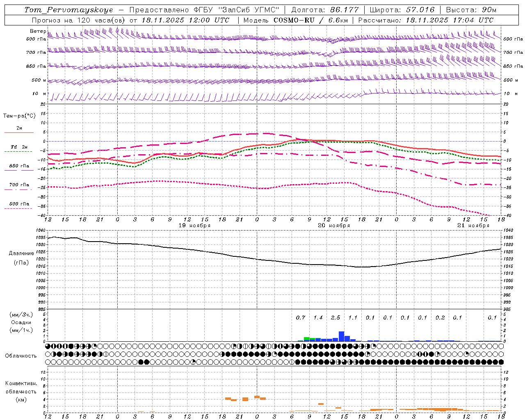Click the '(мм/3ч.)' precipitation unit label
525x420 pixels.
pyautogui.click(x=21, y=315)
